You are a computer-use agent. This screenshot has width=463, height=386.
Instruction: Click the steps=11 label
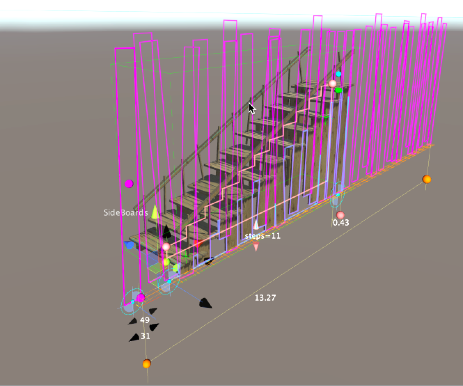[263, 236]
